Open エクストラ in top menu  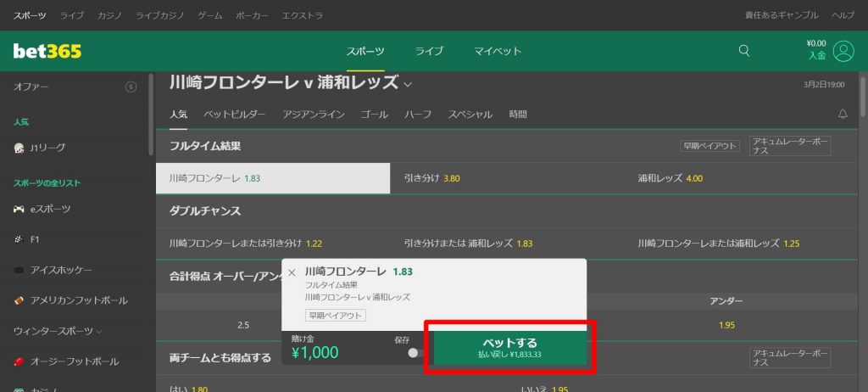point(303,15)
